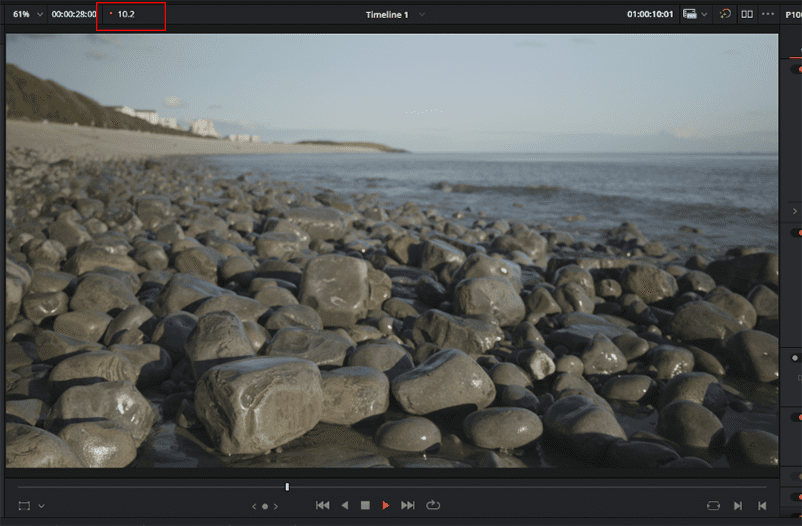The image size is (802, 526).
Task: Toggle the bypass color grades icon
Action: (725, 14)
